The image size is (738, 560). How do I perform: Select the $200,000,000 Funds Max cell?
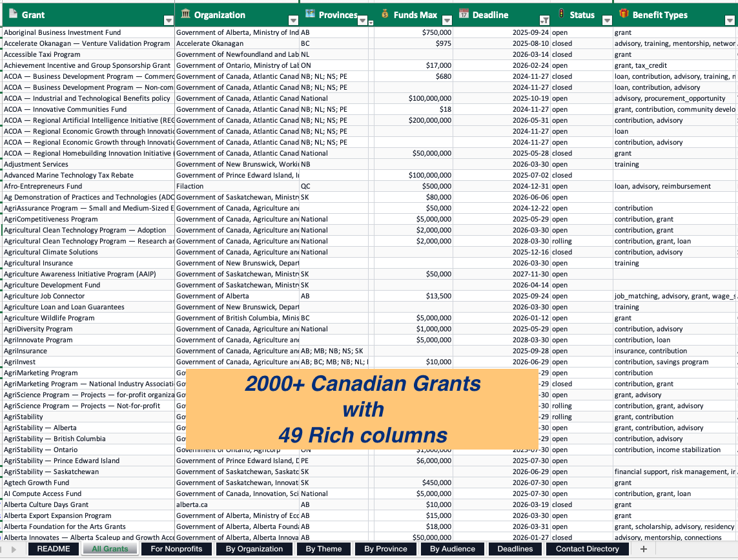tap(413, 121)
